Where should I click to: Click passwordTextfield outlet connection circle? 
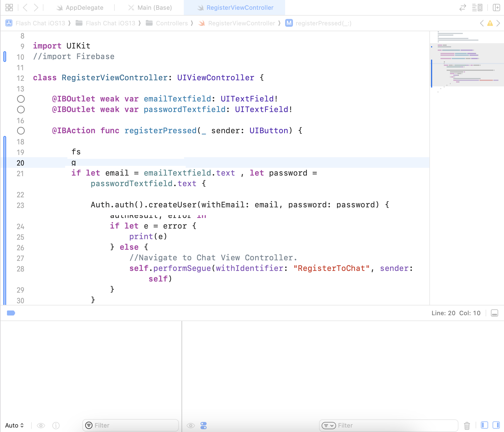[x=21, y=110]
